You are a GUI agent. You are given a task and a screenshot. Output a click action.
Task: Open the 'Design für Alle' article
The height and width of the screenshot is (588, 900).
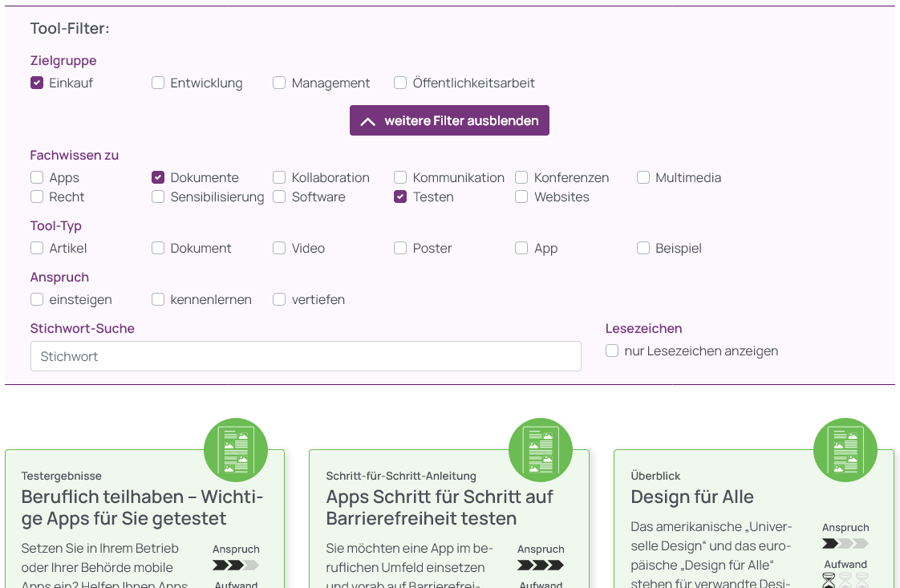692,497
